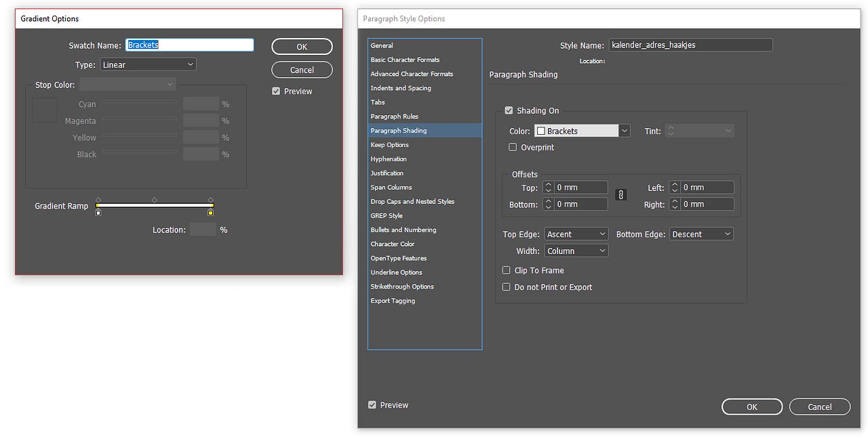
Task: Select the white gradient stop on the ramp
Action: [x=98, y=212]
